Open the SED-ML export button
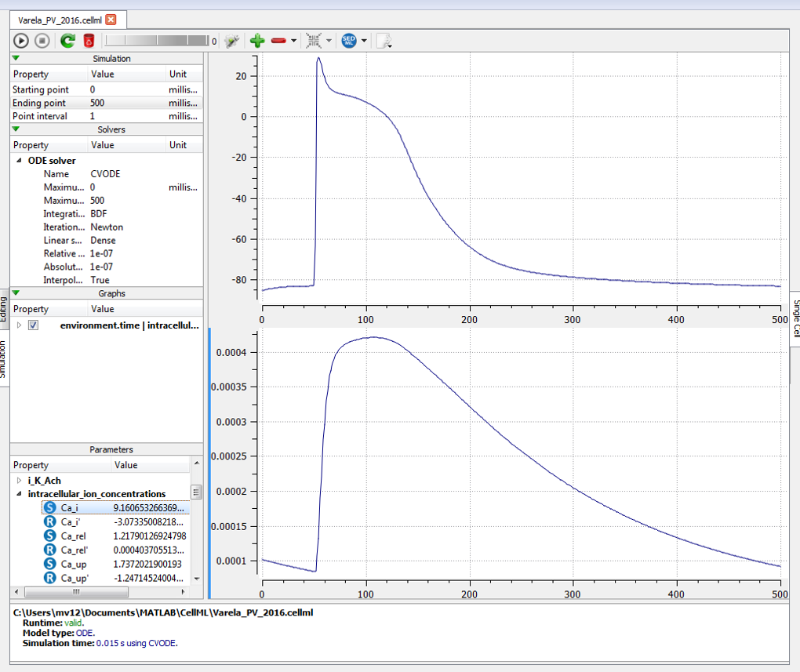This screenshot has height=672, width=800. click(349, 41)
